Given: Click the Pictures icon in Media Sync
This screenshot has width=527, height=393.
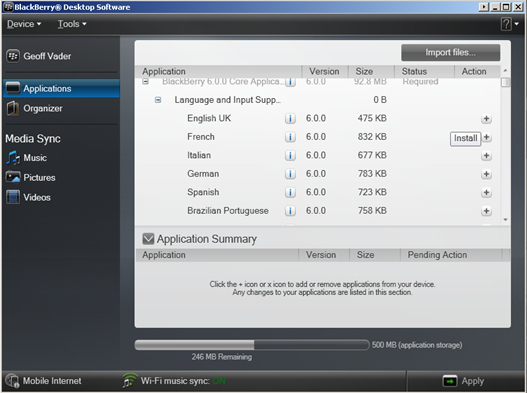Looking at the screenshot, I should [13, 177].
